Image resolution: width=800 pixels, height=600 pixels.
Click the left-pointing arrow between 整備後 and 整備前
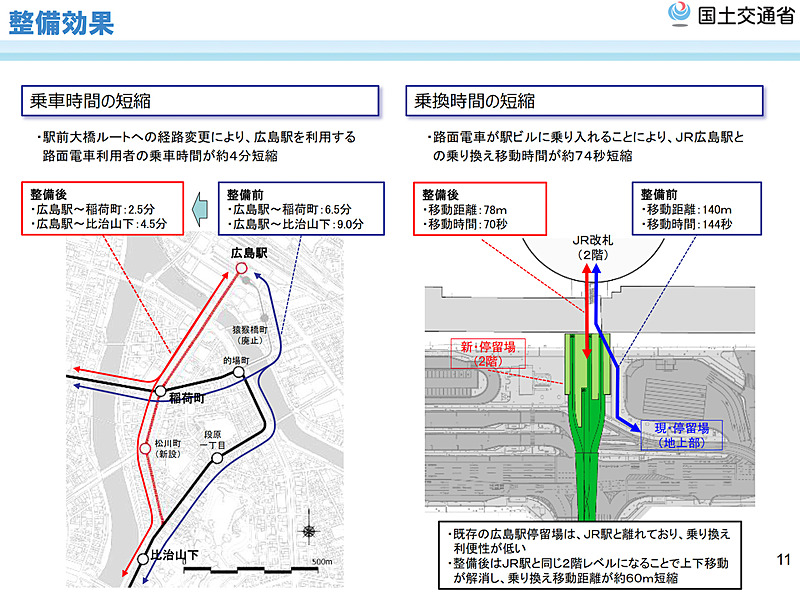click(x=201, y=209)
